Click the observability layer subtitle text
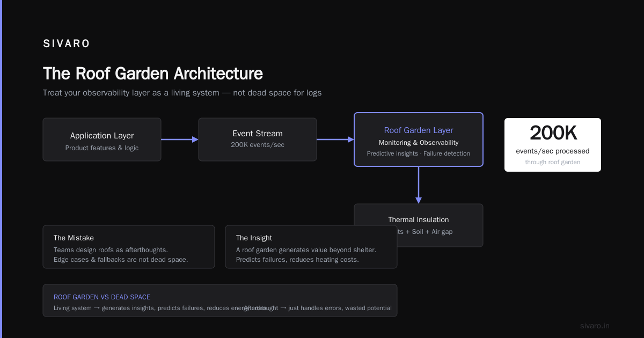644x338 pixels. (x=182, y=93)
